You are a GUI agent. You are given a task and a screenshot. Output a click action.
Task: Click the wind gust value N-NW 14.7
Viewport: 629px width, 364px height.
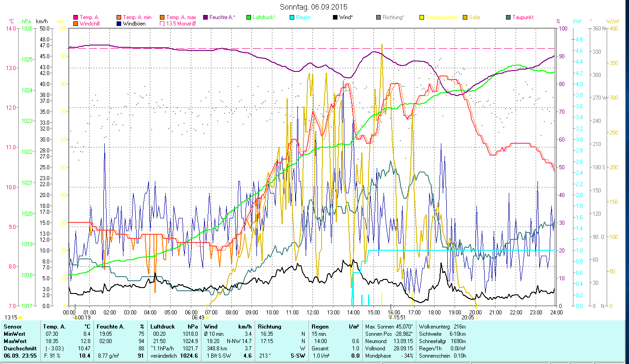240,341
